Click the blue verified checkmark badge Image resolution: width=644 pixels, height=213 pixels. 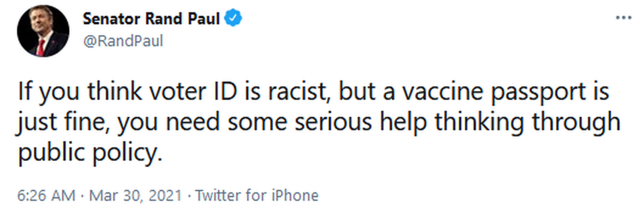[233, 18]
